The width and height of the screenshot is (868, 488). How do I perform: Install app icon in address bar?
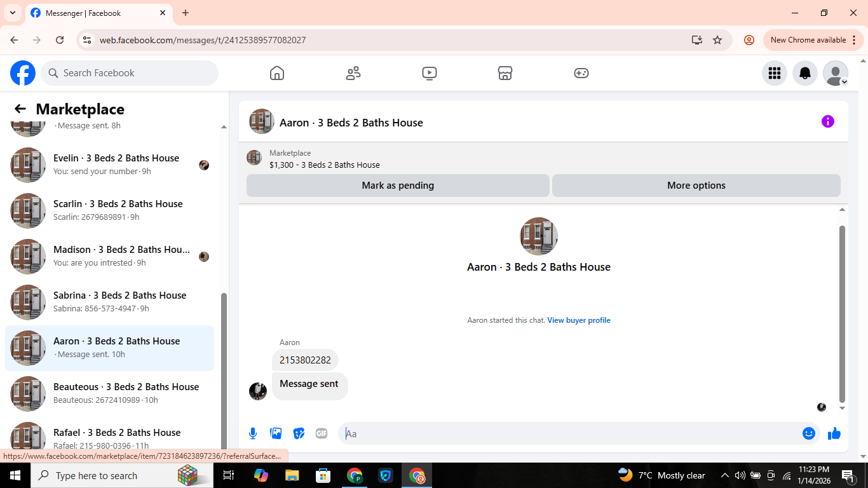click(697, 40)
